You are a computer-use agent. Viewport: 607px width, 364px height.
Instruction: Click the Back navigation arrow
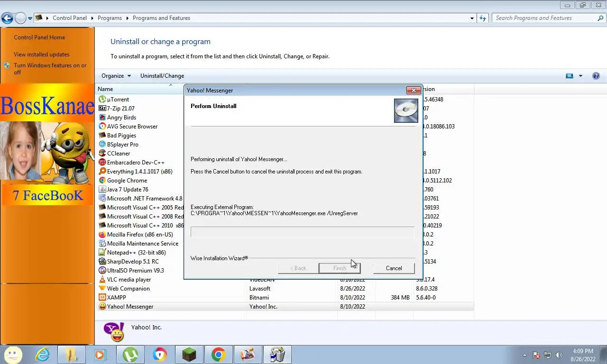(x=7, y=18)
